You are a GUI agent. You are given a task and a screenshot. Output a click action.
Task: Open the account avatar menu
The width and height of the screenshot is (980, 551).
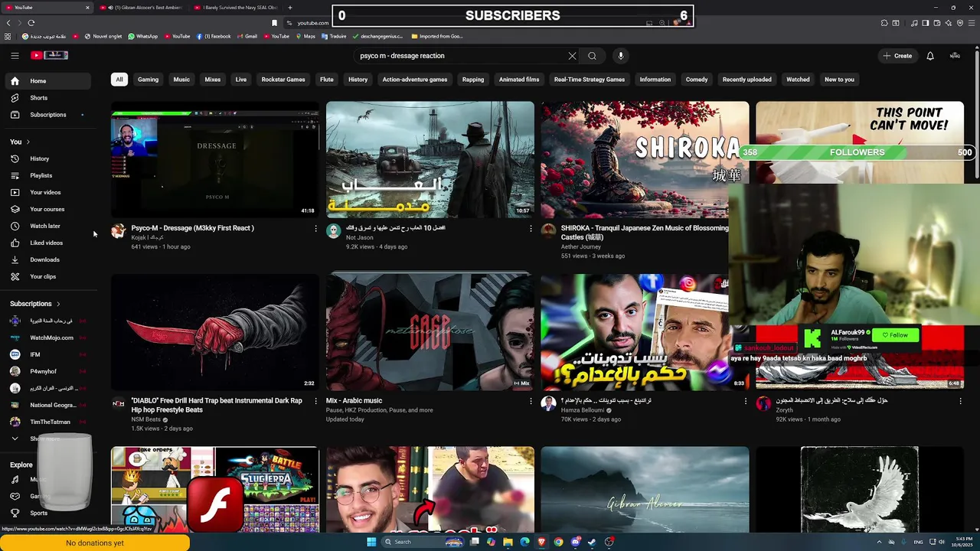click(x=955, y=56)
